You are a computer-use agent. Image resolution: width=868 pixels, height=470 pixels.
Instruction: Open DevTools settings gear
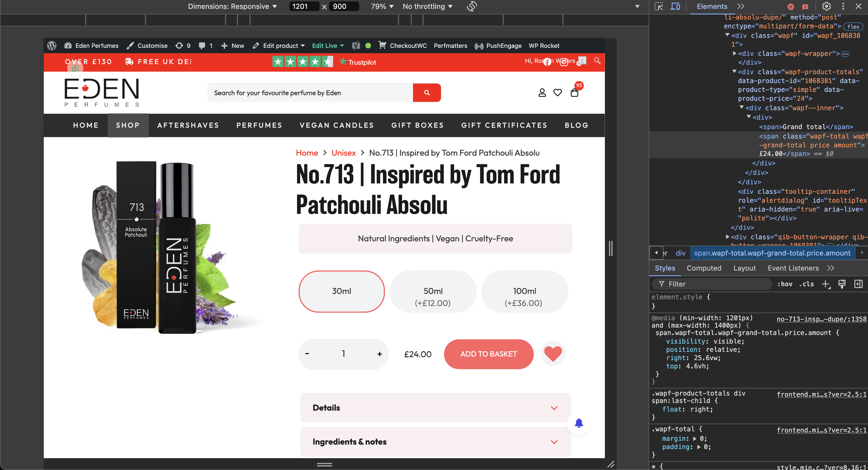(827, 6)
